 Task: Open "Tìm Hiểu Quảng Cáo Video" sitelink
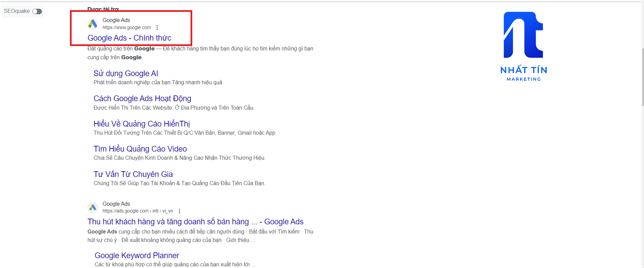coord(140,149)
